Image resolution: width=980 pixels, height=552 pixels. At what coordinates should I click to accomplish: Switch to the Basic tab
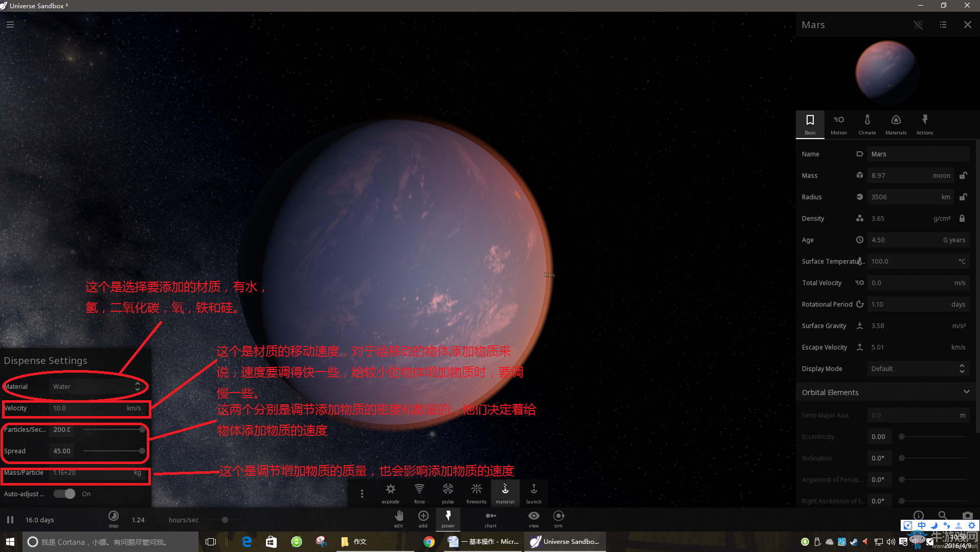pyautogui.click(x=810, y=125)
